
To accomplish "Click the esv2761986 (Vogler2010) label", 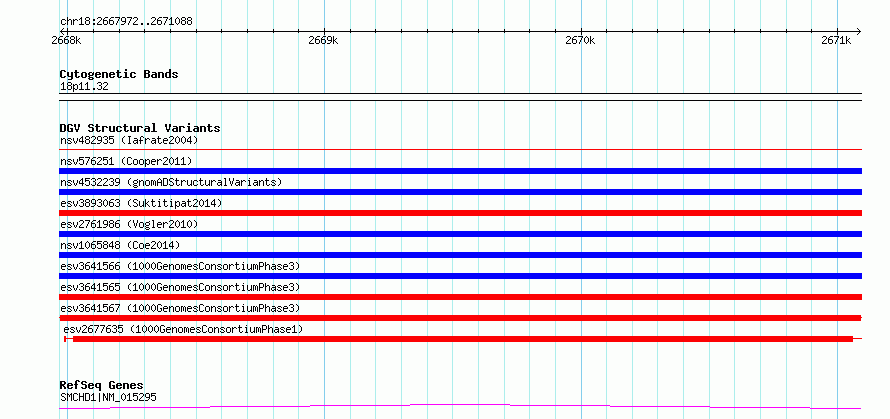I will coord(129,224).
